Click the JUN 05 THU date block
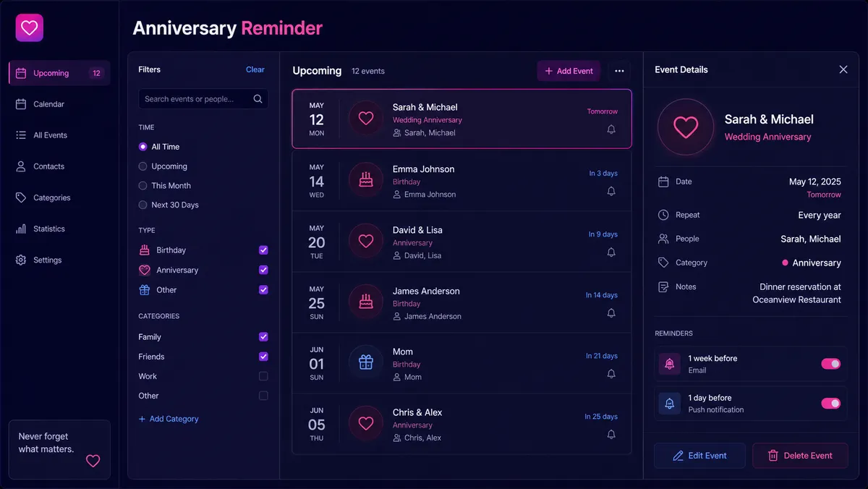This screenshot has height=489, width=868. [317, 424]
